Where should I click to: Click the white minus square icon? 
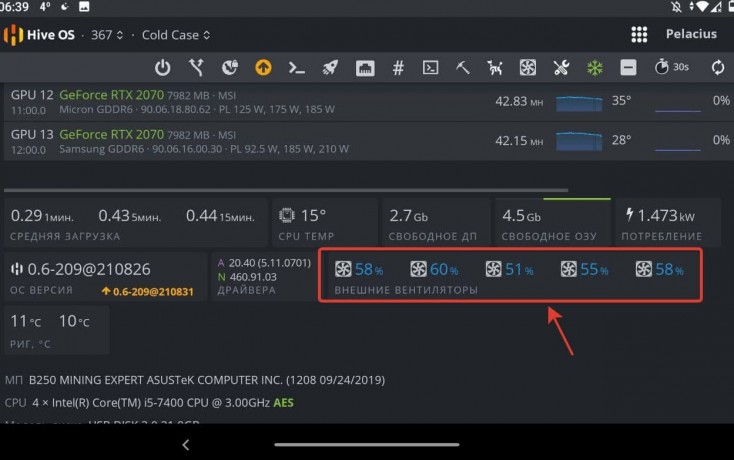coord(628,69)
